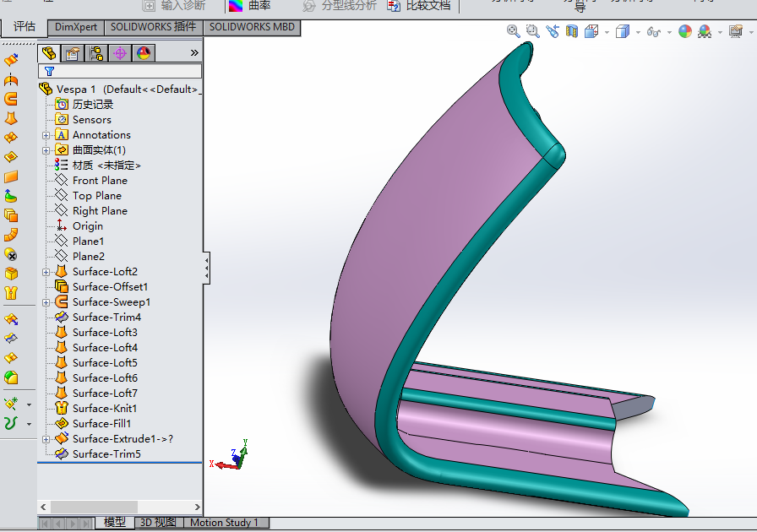Open the Hide/Show Items dropdown arrow

(669, 32)
